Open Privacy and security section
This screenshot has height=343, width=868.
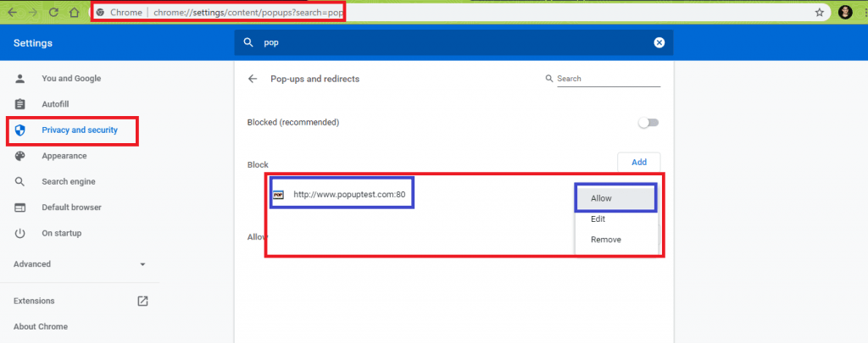pos(80,130)
